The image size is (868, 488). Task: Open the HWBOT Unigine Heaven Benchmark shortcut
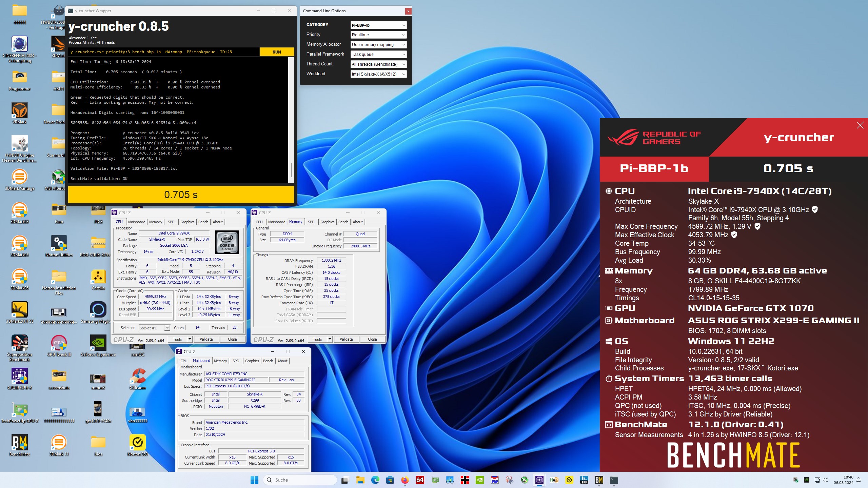[20, 149]
